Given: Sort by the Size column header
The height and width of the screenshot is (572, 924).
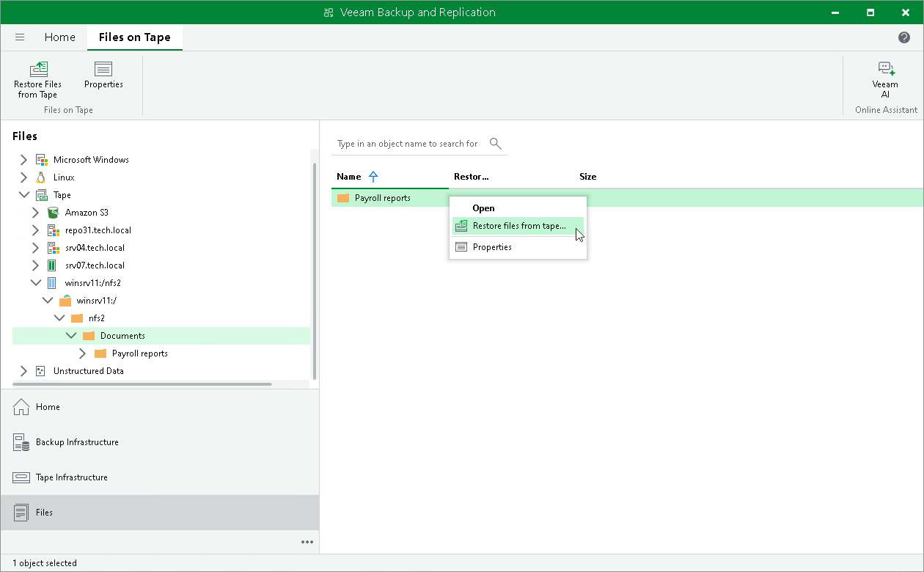Looking at the screenshot, I should (x=587, y=177).
